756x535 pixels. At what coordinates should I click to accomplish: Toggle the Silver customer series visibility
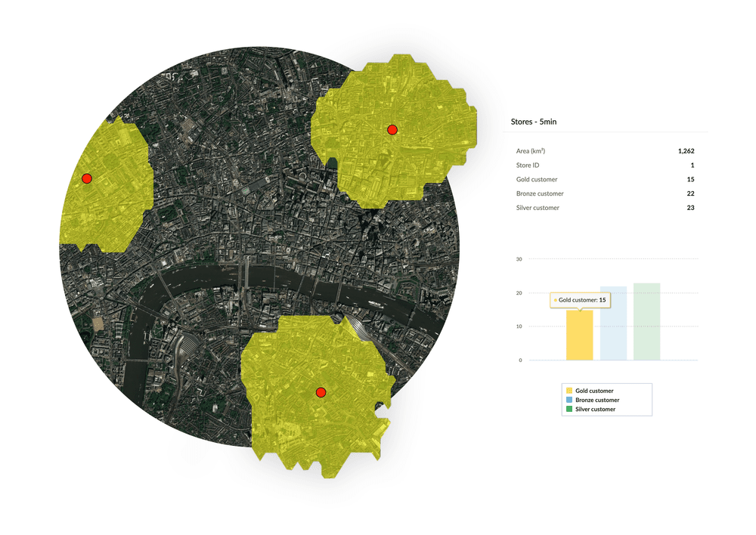click(x=595, y=409)
